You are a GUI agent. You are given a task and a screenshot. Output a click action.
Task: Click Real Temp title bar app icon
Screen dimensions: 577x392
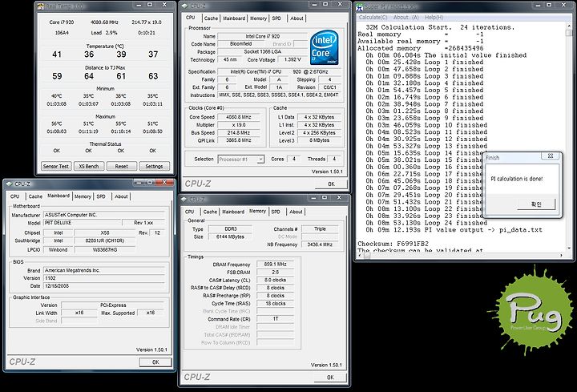tap(41, 6)
